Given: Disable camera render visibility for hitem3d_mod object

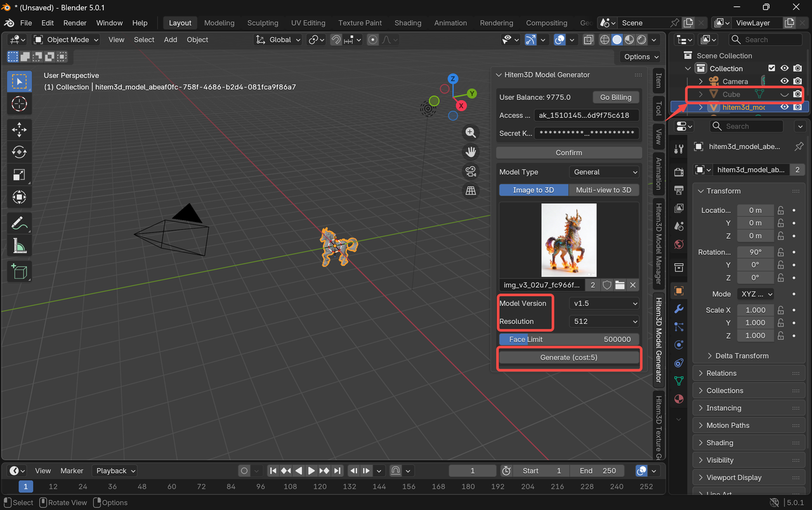Looking at the screenshot, I should [x=797, y=106].
